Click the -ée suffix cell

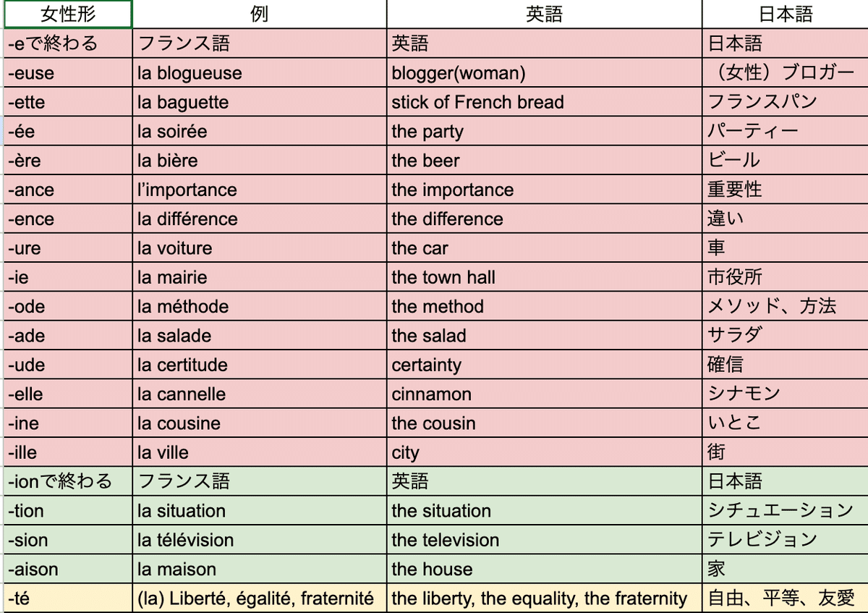[x=68, y=132]
